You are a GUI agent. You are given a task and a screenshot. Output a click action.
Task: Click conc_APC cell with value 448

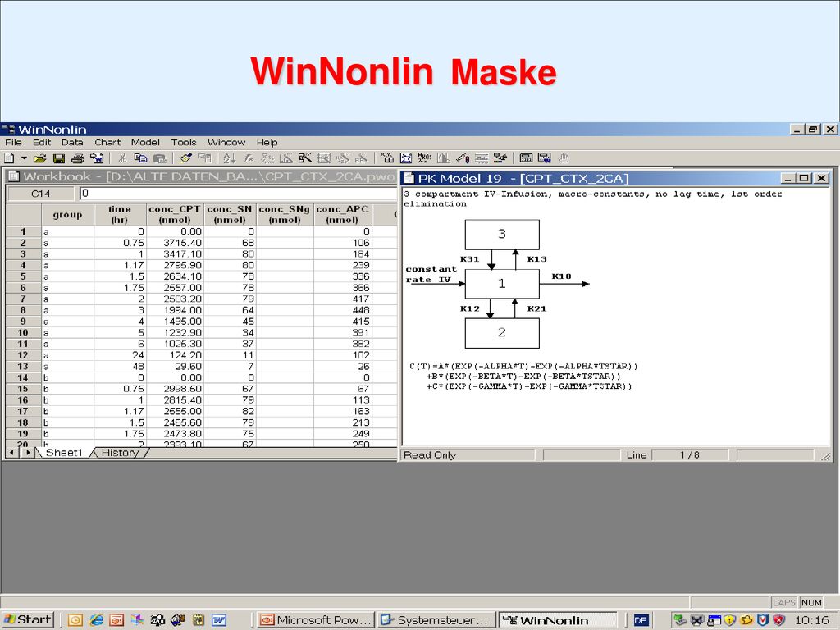pyautogui.click(x=342, y=310)
